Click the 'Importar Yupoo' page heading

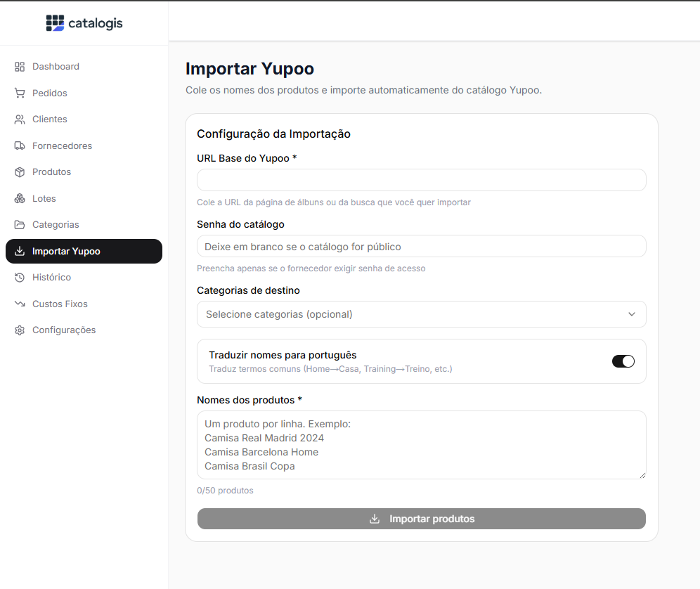[x=249, y=69]
